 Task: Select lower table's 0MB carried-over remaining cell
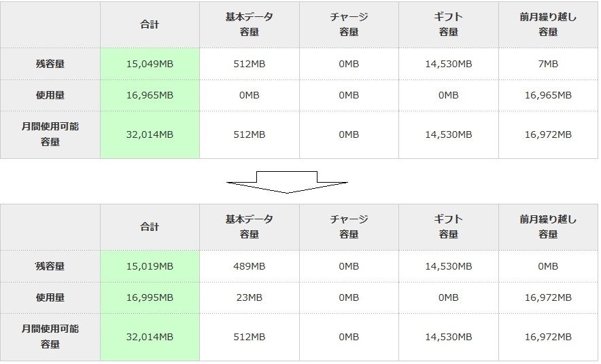pos(548,266)
